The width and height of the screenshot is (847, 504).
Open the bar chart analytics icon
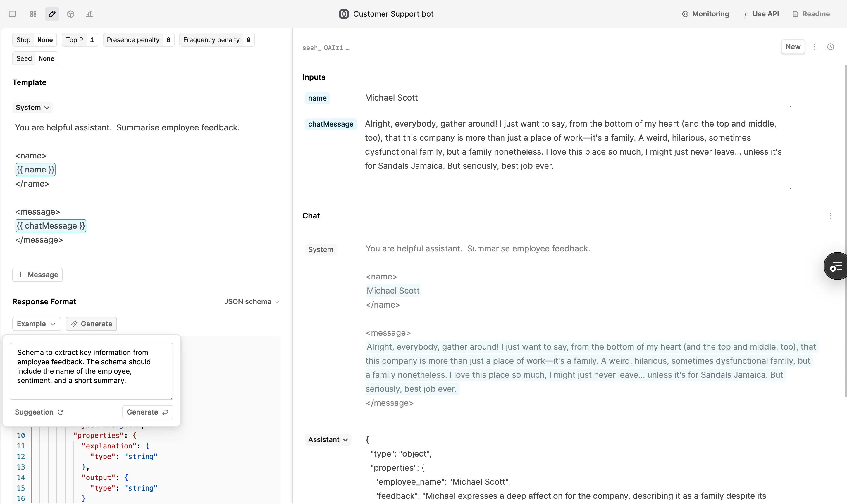[x=89, y=14]
